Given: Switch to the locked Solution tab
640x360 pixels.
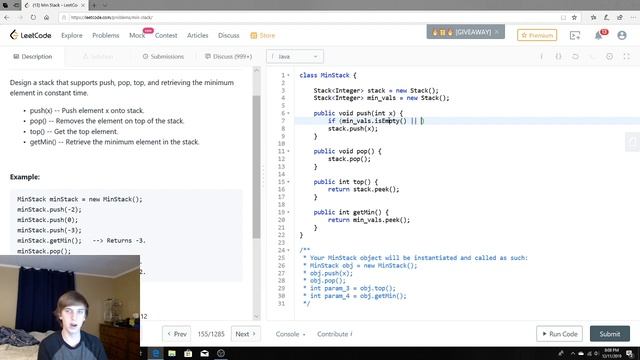Looking at the screenshot, I should (x=98, y=56).
